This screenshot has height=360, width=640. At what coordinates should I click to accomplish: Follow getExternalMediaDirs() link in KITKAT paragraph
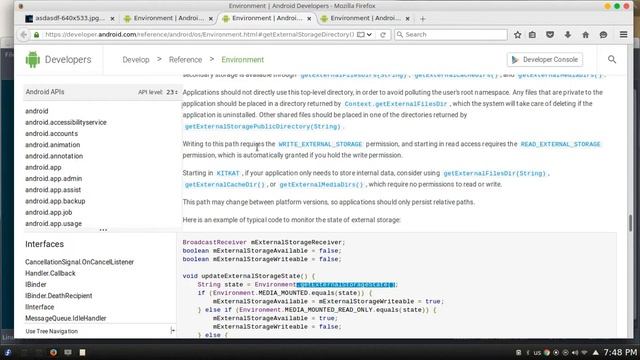[x=321, y=184]
